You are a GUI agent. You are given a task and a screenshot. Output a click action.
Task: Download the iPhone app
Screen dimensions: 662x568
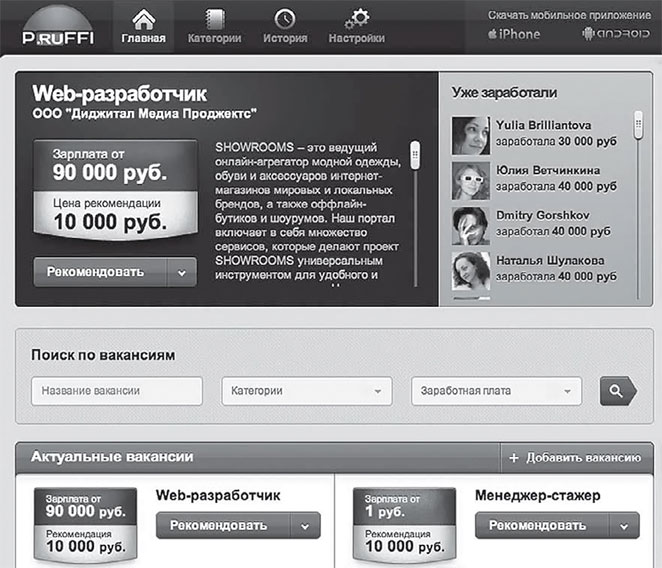tap(514, 34)
